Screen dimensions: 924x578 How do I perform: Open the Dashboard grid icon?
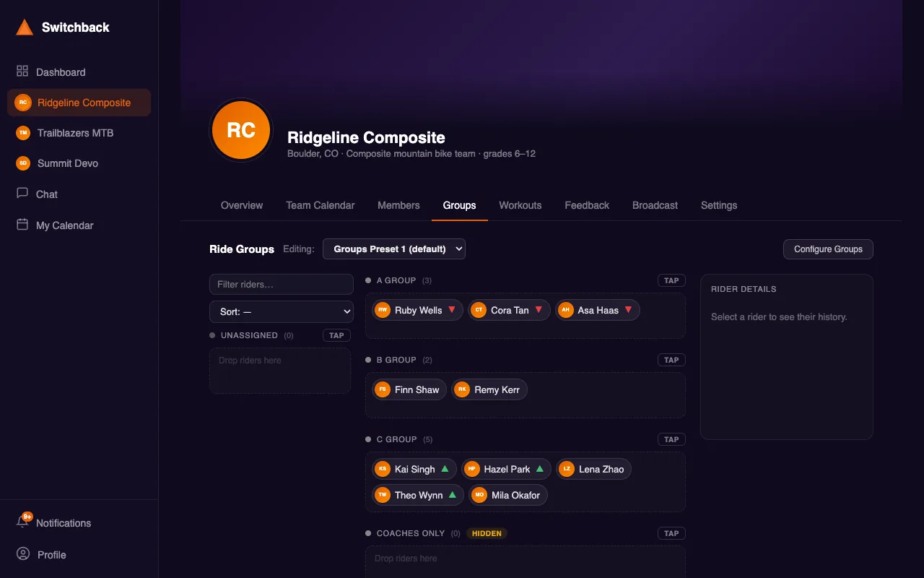[22, 72]
